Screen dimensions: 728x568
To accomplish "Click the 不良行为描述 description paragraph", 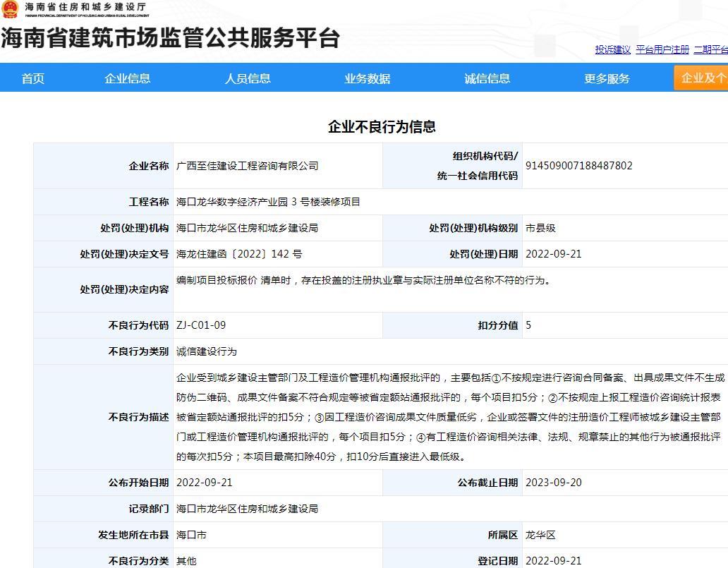I will point(450,417).
